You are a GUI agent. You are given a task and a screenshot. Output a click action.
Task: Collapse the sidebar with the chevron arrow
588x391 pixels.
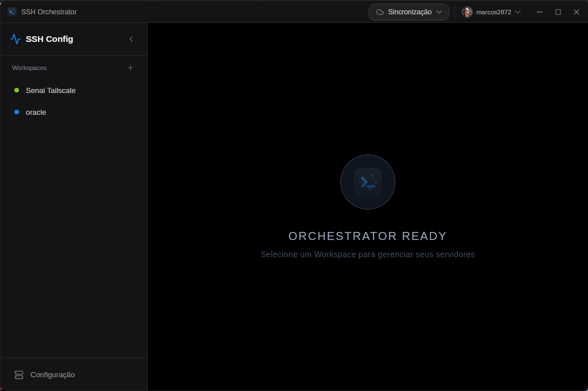tap(131, 39)
